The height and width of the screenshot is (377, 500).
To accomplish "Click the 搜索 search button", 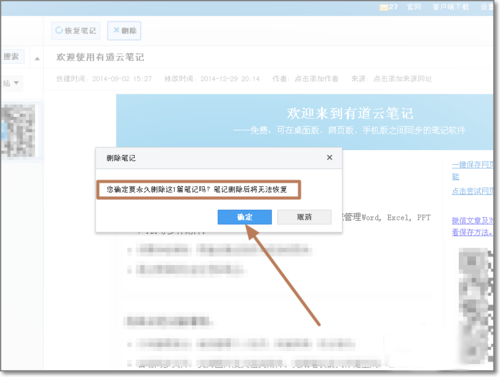I will [x=12, y=57].
